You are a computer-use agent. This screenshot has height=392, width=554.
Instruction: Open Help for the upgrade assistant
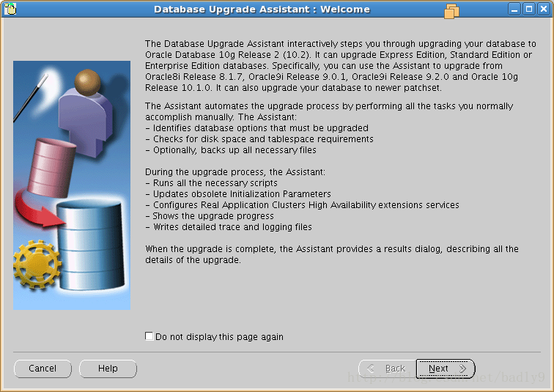click(108, 369)
